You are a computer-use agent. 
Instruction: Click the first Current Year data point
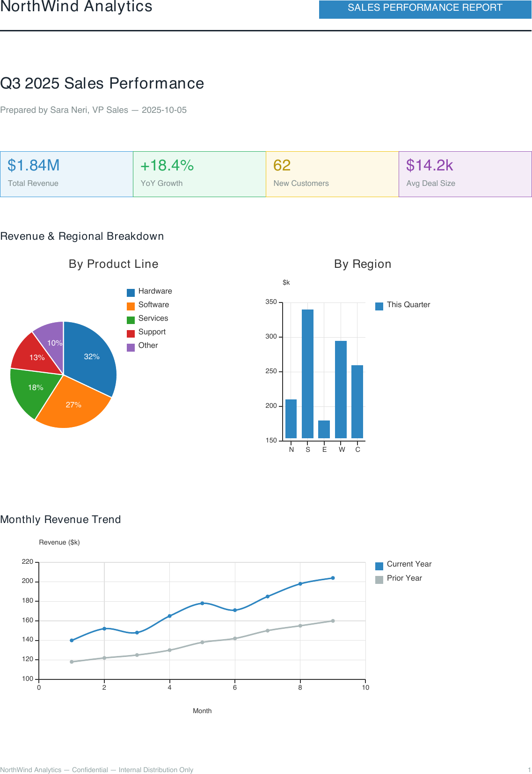tap(72, 640)
